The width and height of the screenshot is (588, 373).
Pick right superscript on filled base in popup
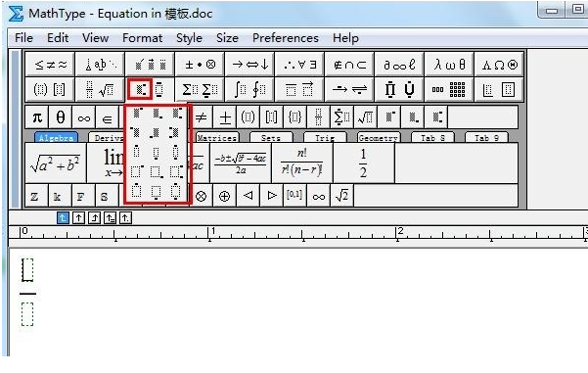tap(137, 113)
